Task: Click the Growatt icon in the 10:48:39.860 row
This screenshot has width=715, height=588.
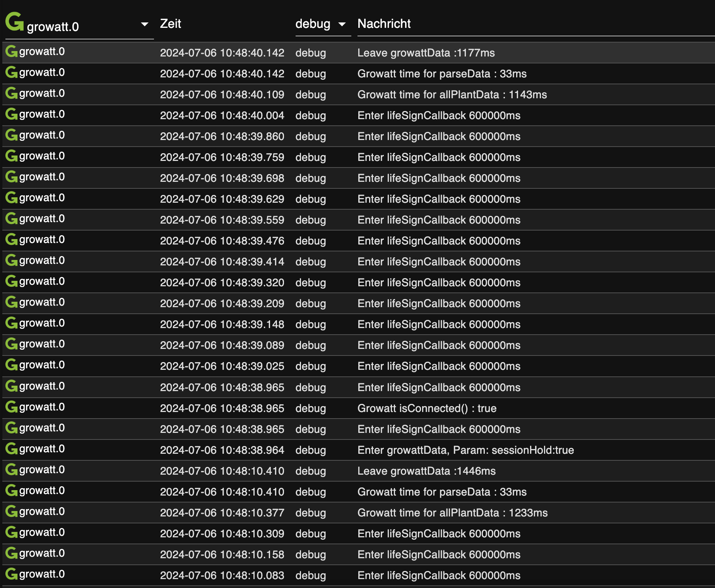Action: coord(12,135)
